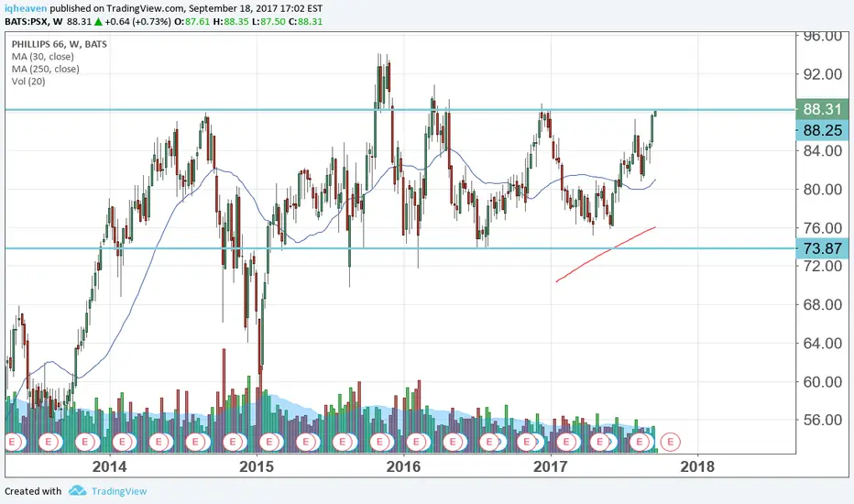
Task: Click the 84.00 price axis label
Action: (x=823, y=151)
